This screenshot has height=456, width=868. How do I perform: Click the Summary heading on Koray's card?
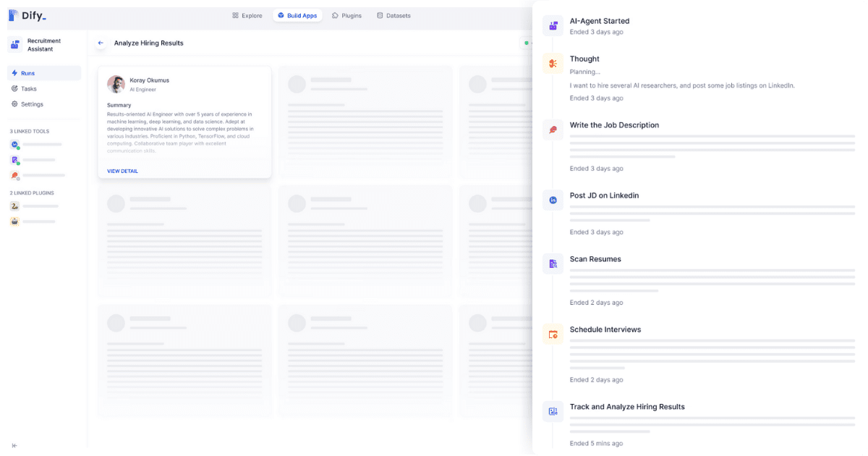pos(119,105)
